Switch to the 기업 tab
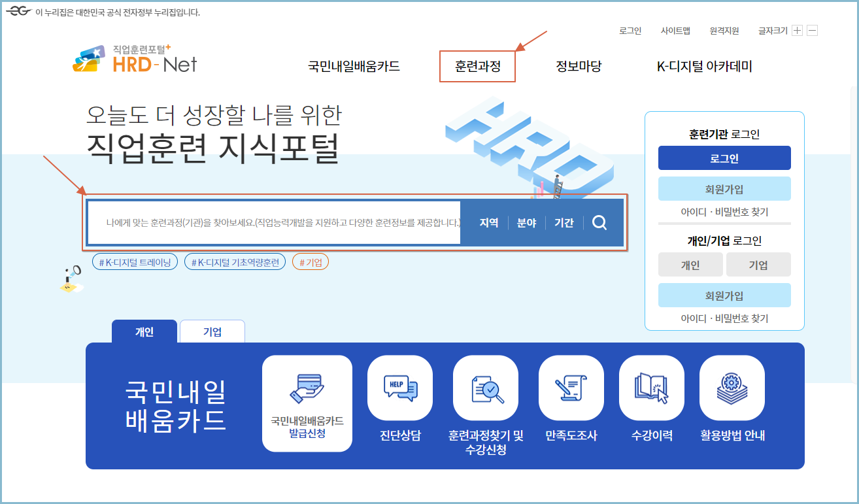 click(212, 331)
